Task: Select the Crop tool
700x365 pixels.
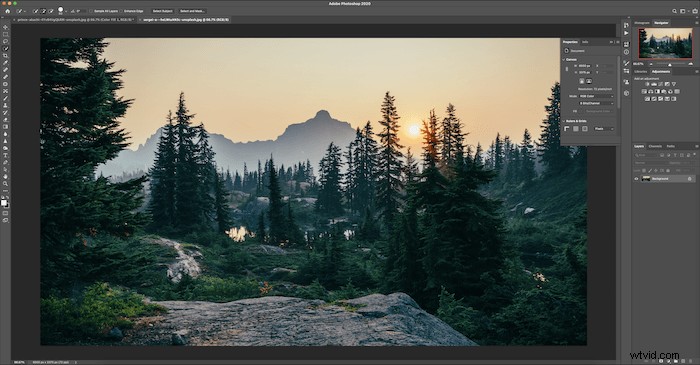Action: point(5,56)
